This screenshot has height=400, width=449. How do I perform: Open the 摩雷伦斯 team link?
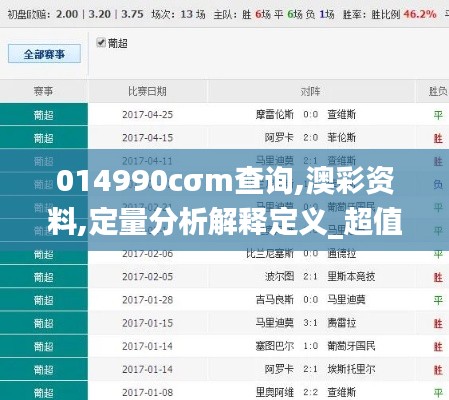[x=275, y=114]
